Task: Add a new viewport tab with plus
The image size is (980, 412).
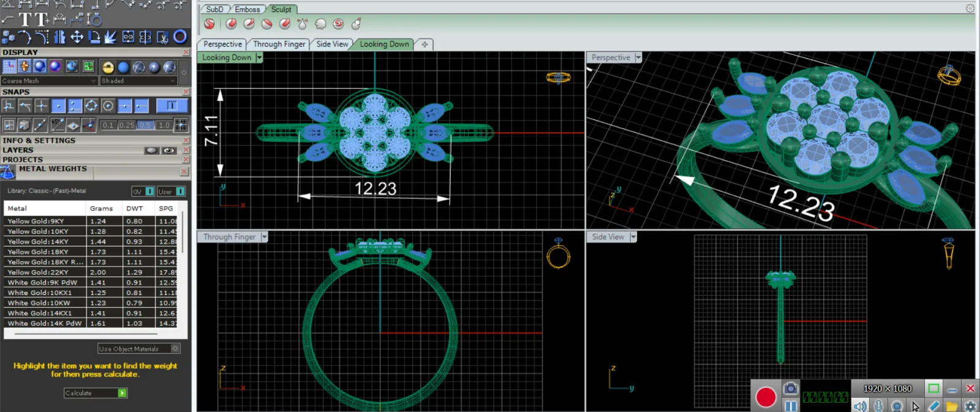Action: pos(424,44)
